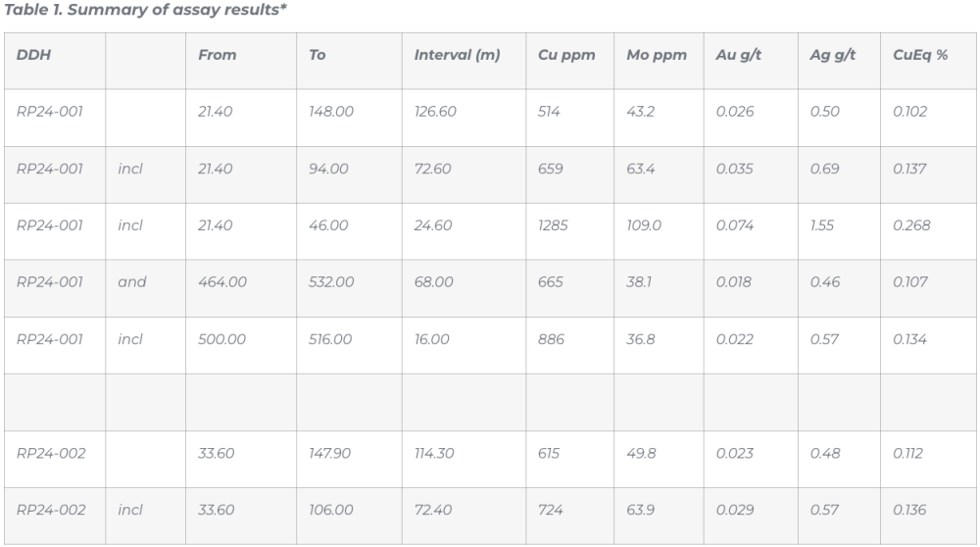
Task: Click the Cu ppm value 1285
Action: pos(553,225)
